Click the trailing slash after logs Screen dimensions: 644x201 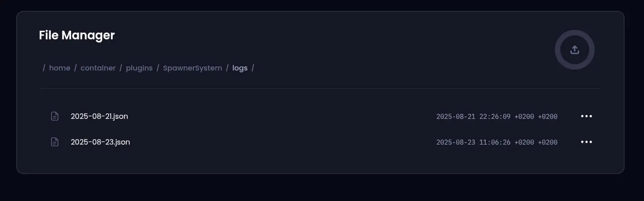tap(253, 68)
